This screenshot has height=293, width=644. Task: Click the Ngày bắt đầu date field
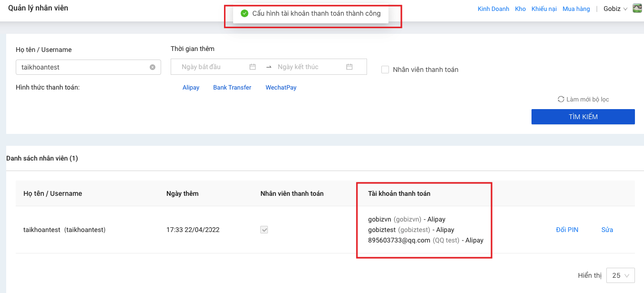210,67
